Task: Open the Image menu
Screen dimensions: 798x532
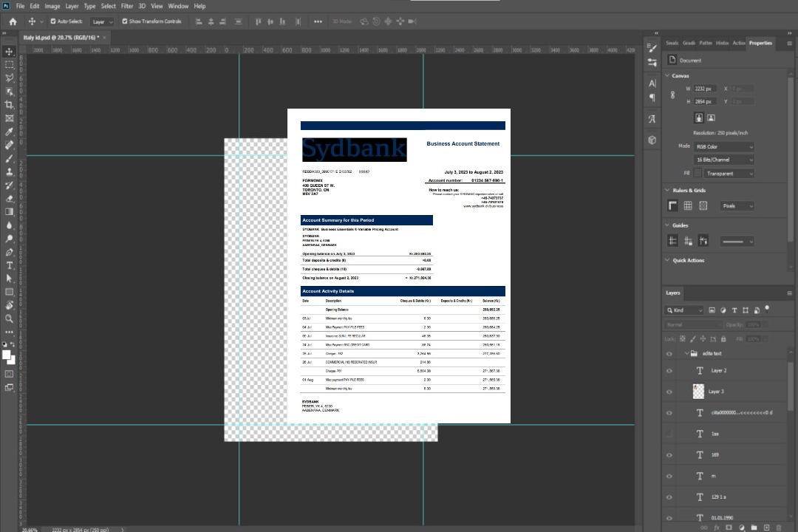Action: point(52,6)
